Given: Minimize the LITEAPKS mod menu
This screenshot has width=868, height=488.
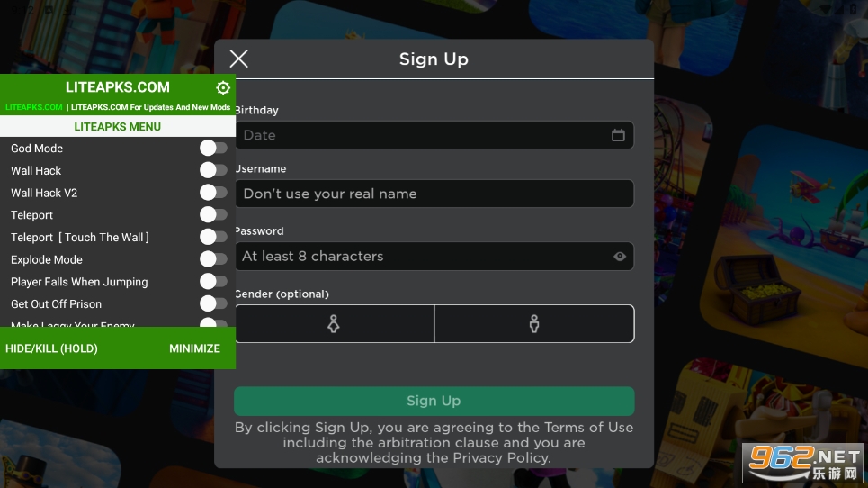Looking at the screenshot, I should (x=195, y=348).
